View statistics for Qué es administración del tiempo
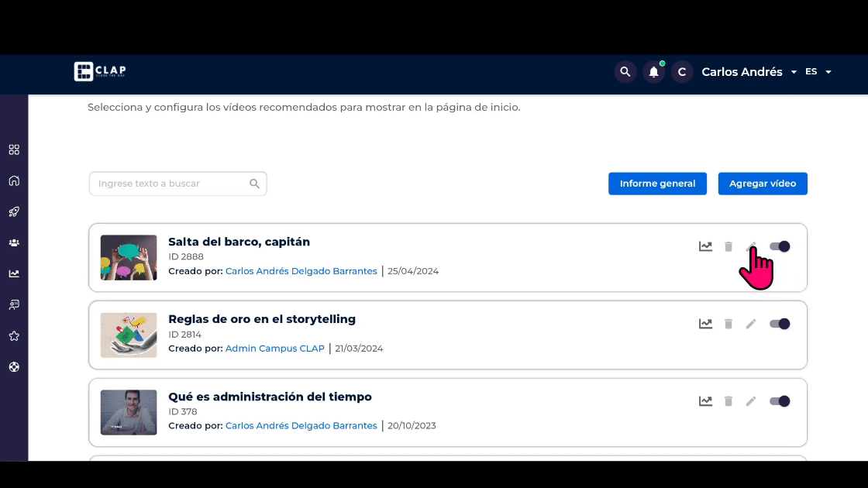This screenshot has width=868, height=488. [705, 402]
